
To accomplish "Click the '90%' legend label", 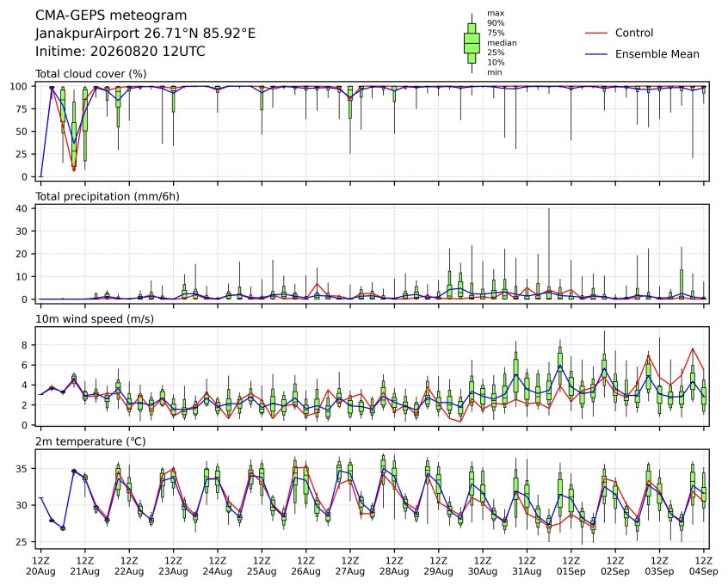I will [496, 23].
